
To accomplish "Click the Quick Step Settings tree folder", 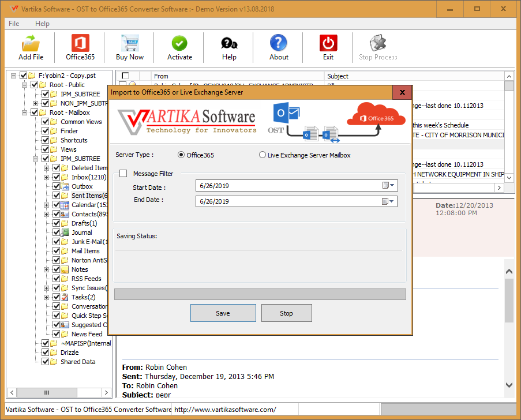I will [89, 316].
